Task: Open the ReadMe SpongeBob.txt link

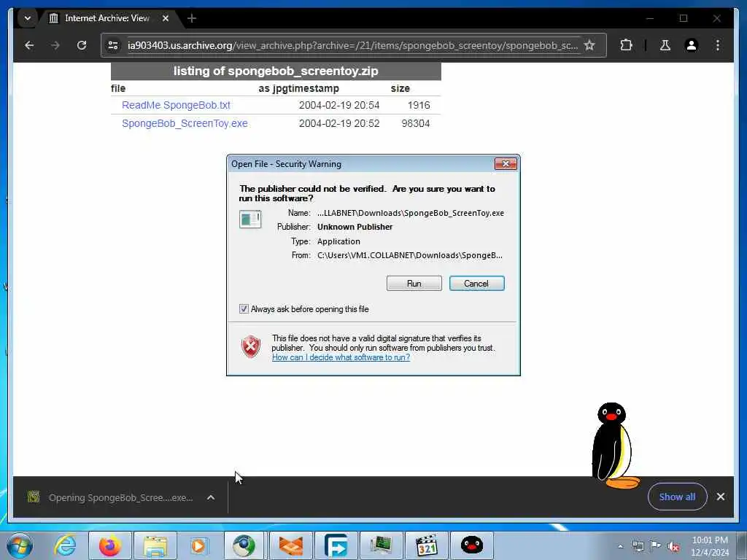Action: click(x=176, y=105)
